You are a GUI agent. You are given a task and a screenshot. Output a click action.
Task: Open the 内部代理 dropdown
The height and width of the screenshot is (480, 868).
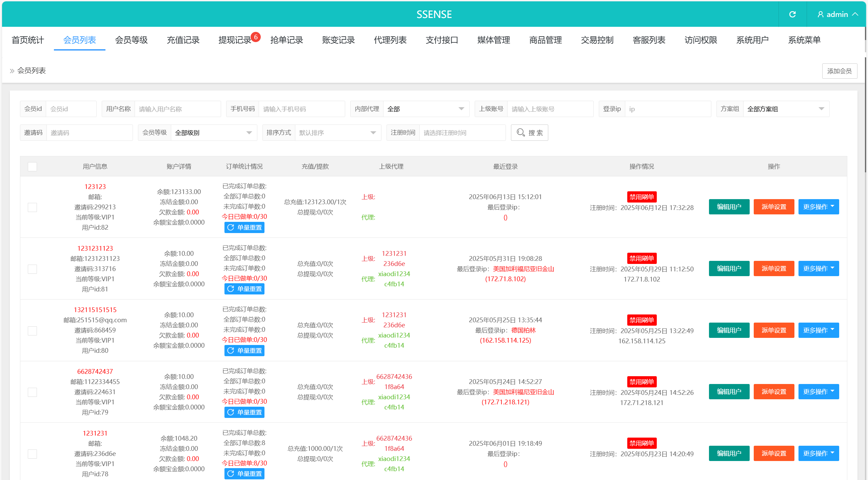(x=426, y=109)
